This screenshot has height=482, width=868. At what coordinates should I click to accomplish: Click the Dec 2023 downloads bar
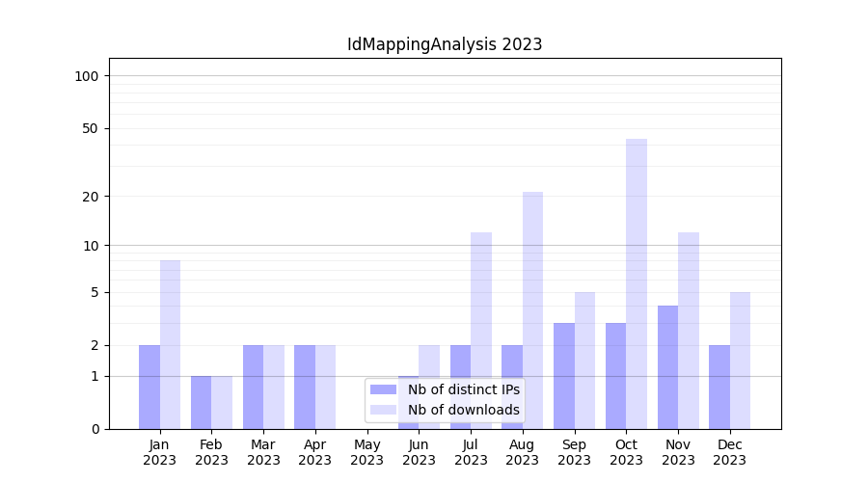740,360
